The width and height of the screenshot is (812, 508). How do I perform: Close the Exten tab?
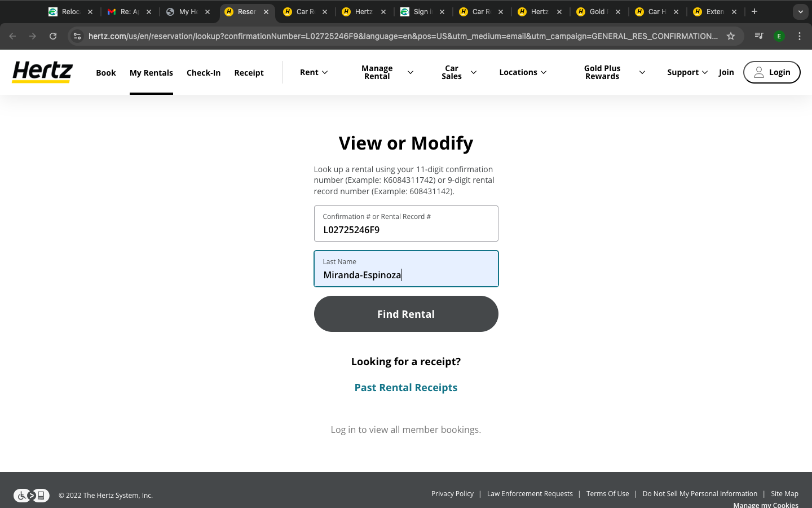734,12
